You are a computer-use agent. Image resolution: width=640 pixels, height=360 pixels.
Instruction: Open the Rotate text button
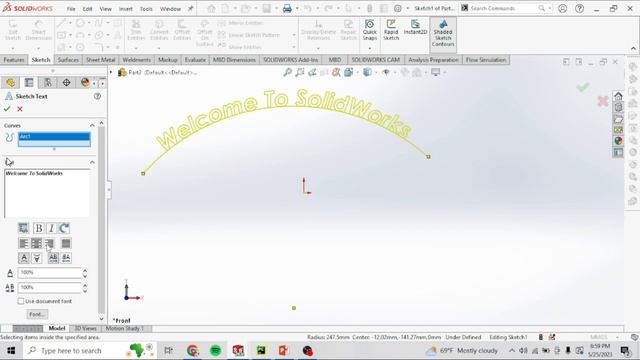(x=64, y=228)
